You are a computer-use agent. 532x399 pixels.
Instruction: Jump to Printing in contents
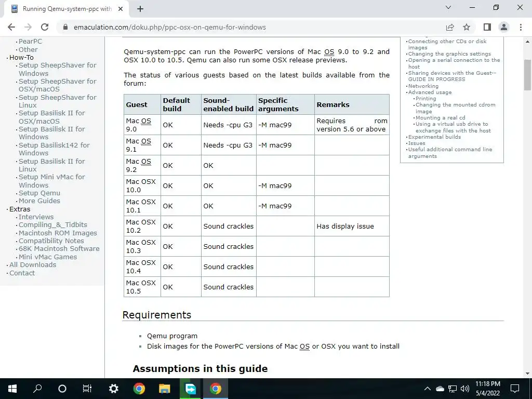pos(426,98)
